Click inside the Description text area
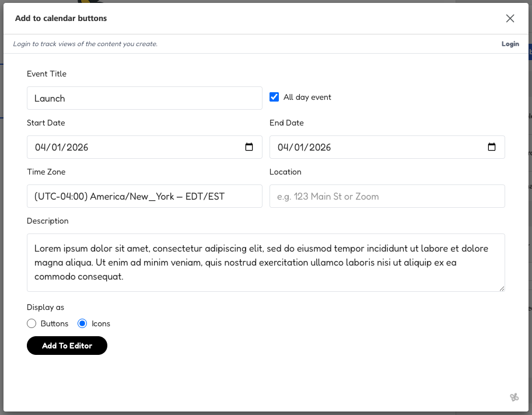532x415 pixels. (x=265, y=263)
